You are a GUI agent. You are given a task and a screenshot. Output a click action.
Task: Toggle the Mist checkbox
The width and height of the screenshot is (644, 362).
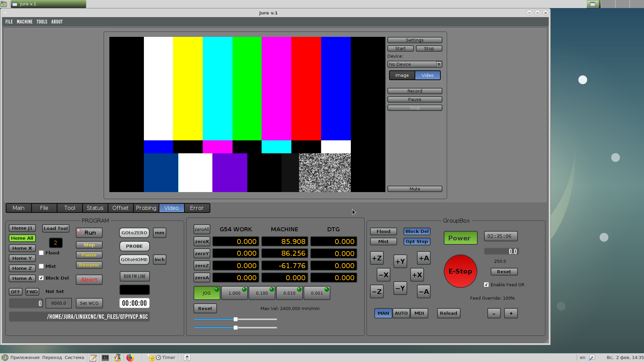click(41, 266)
